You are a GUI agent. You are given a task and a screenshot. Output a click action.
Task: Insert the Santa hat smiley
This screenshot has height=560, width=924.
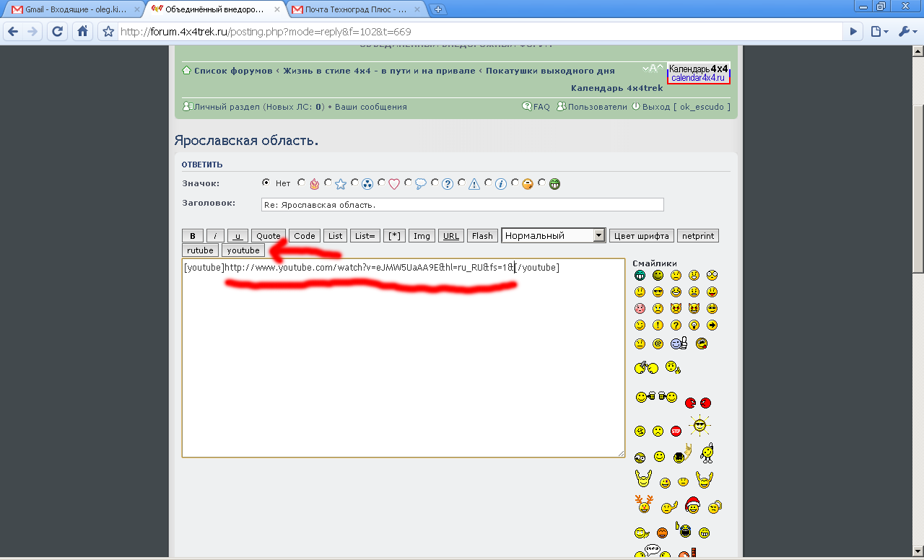click(x=692, y=505)
